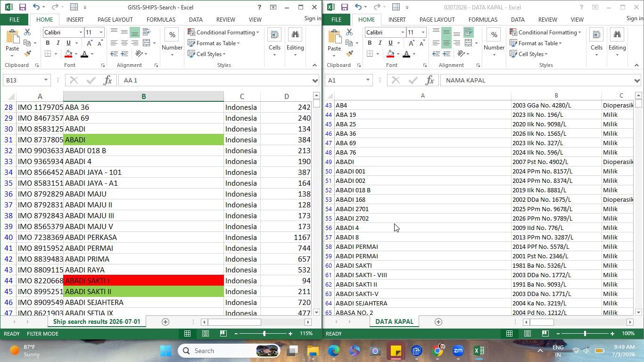Switch to the PAGE LAYOUT tab in the right window

coord(437,19)
